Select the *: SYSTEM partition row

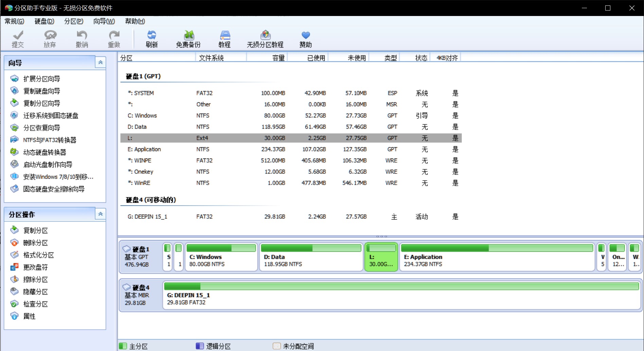coord(291,93)
